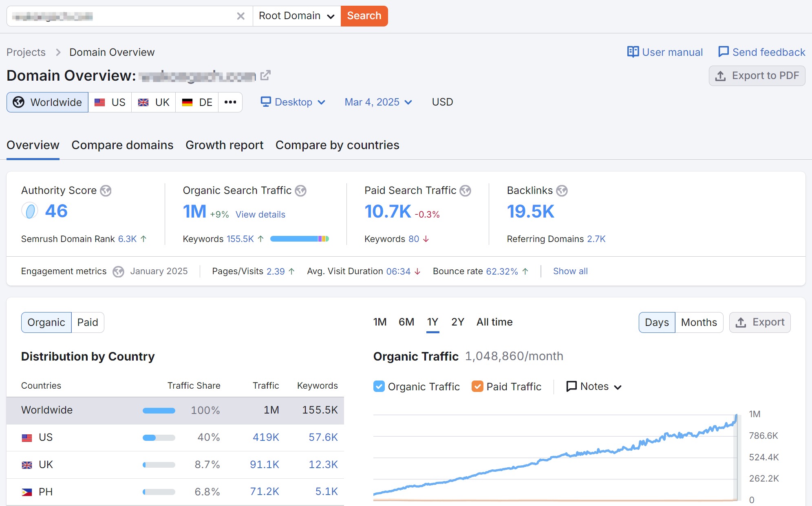Expand the Root Domain dropdown

tap(297, 16)
